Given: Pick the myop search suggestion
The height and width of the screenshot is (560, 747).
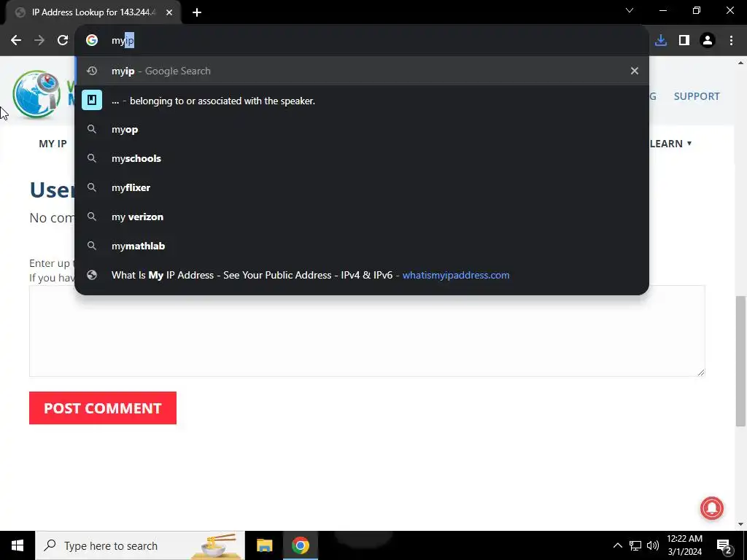Looking at the screenshot, I should [362, 130].
